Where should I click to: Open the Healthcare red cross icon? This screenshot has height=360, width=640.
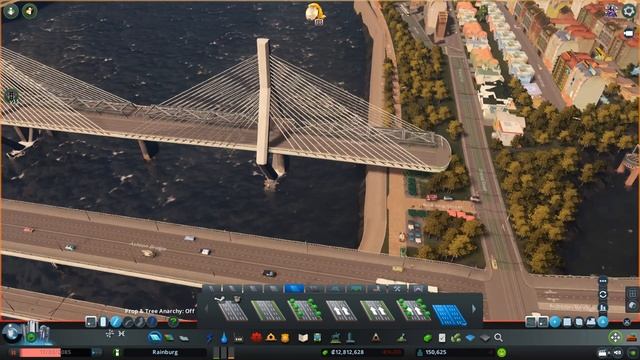(x=256, y=338)
